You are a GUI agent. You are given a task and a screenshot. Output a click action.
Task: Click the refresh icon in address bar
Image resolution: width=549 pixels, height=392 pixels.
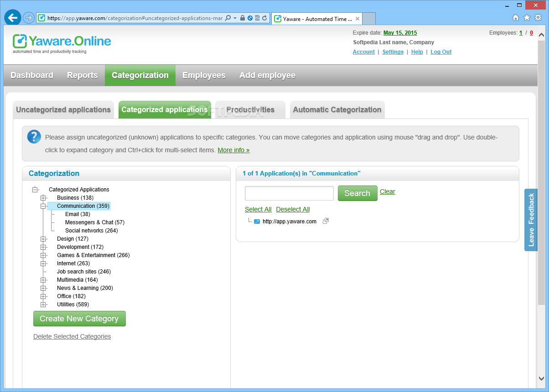pos(264,18)
